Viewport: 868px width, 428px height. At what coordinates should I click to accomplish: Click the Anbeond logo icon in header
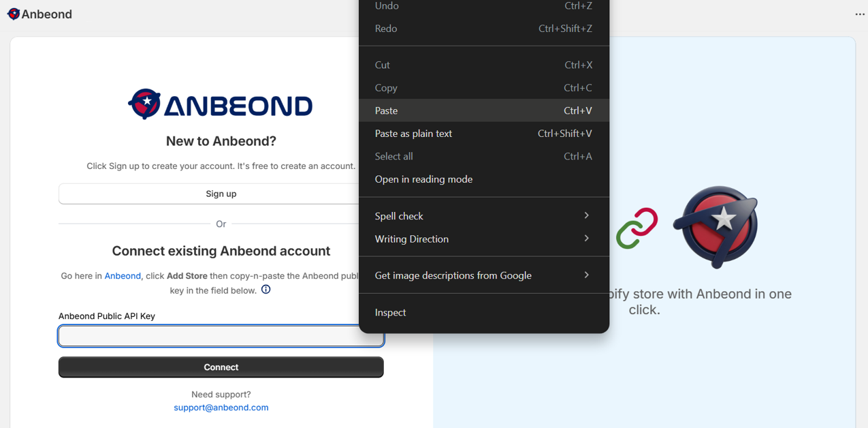pos(14,14)
